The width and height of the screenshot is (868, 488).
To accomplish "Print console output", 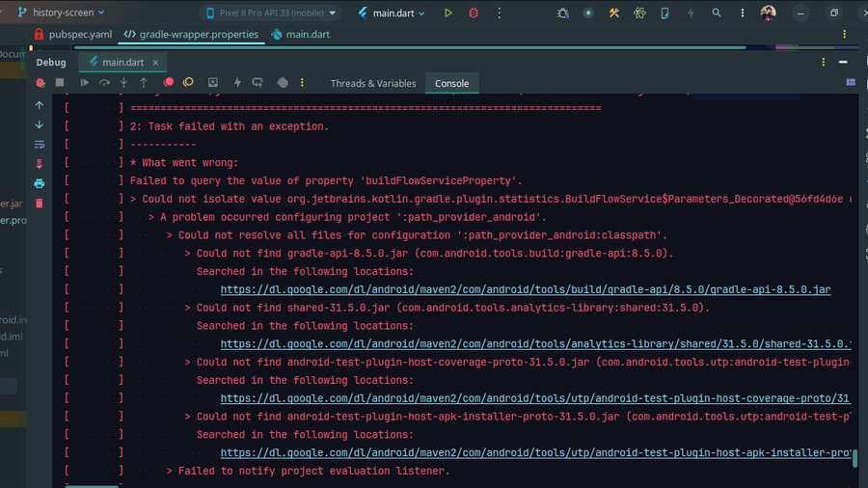I will pos(40,183).
